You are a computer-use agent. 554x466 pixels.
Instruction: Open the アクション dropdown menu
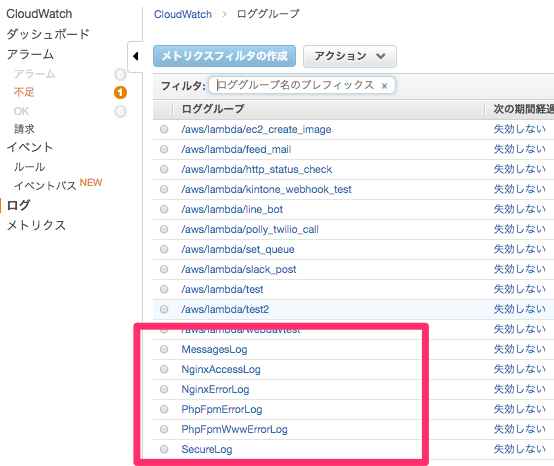point(350,56)
